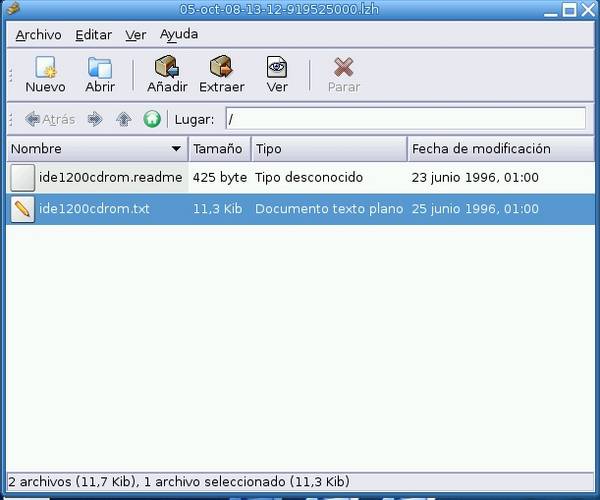Click the location toolbar drag handle
The height and width of the screenshot is (500, 600).
11,119
